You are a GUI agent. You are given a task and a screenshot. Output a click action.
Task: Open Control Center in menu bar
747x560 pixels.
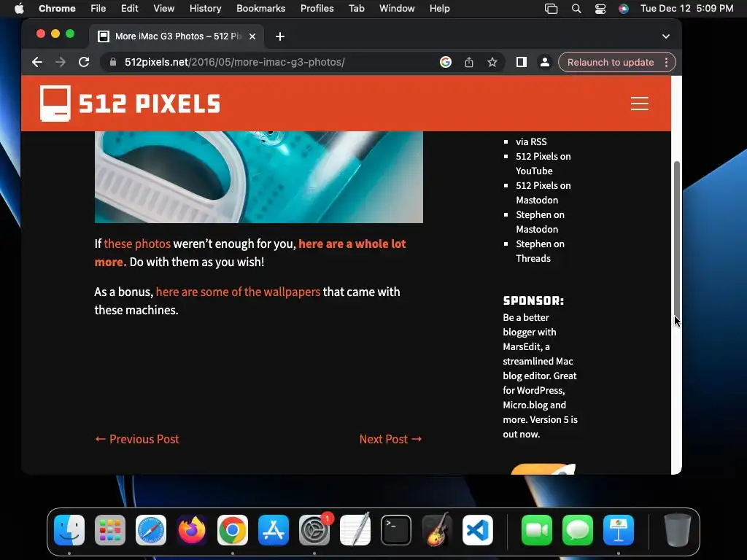600,9
